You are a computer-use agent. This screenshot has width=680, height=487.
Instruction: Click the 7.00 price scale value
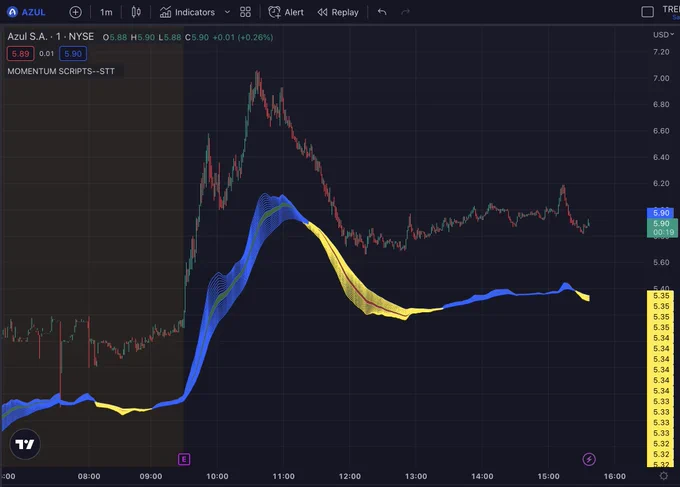661,78
